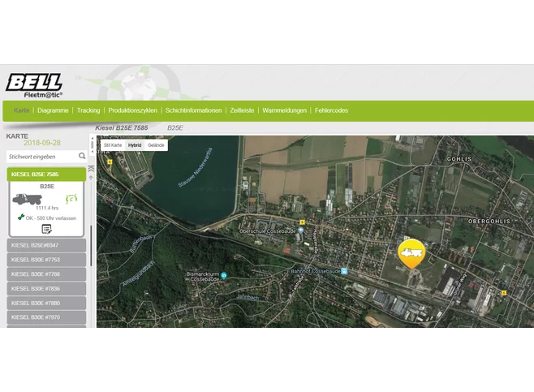
Task: Open the Produktionszyklen tab
Action: pyautogui.click(x=132, y=110)
